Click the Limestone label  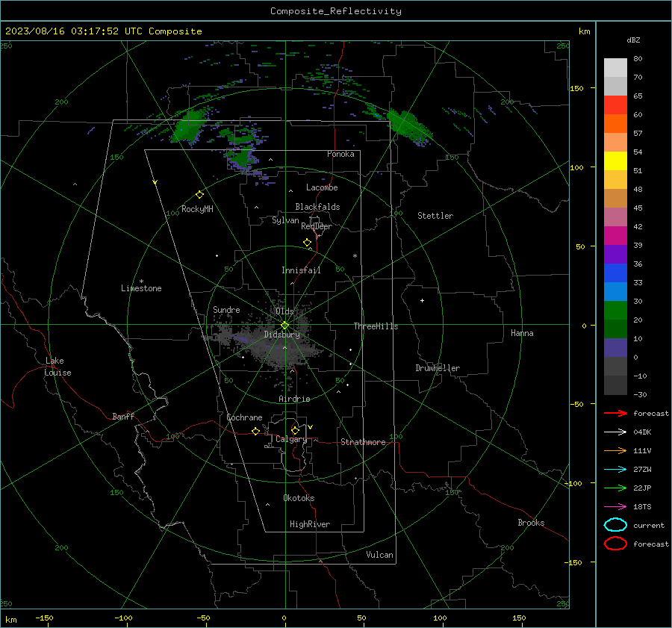tap(141, 288)
